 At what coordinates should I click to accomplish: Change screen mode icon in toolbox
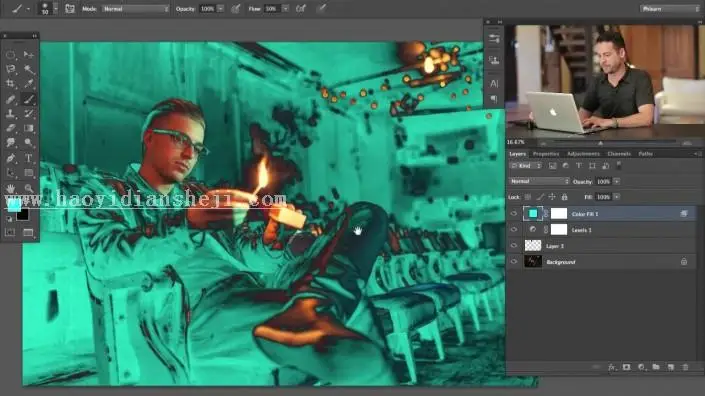(x=28, y=232)
